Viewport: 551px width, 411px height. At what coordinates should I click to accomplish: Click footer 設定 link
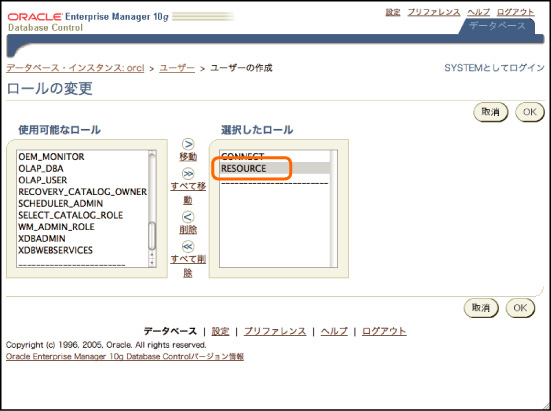point(220,331)
